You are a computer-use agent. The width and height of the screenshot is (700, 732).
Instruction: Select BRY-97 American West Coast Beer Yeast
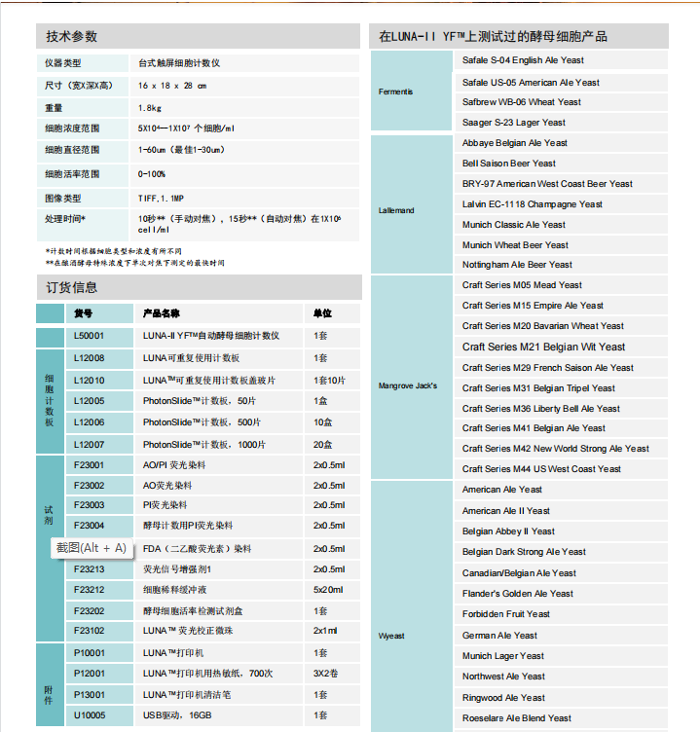pos(547,184)
